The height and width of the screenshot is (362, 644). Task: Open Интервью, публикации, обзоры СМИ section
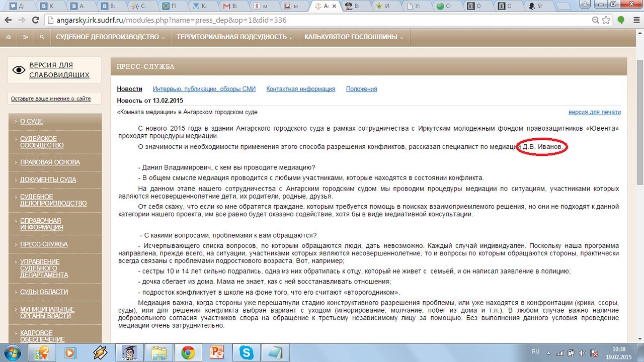coord(204,89)
